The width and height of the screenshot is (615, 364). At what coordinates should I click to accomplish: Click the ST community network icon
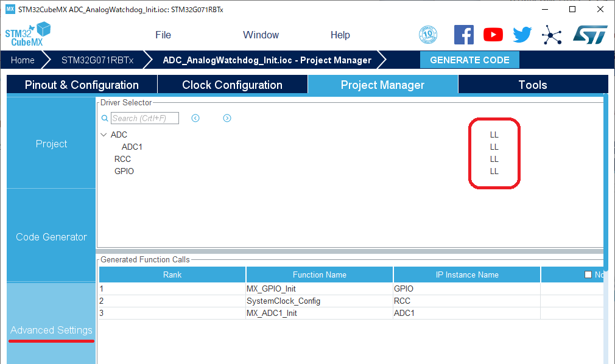coord(552,35)
